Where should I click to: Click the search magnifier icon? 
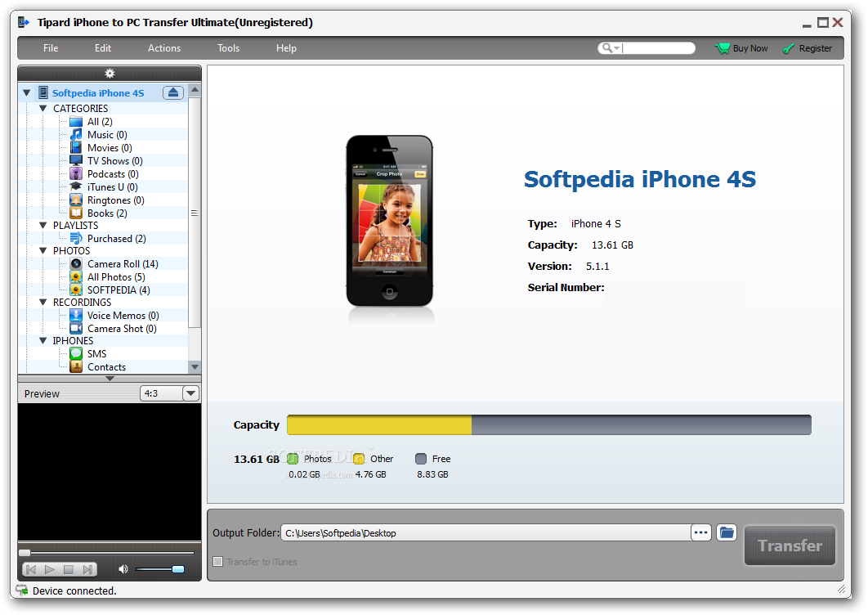point(607,48)
